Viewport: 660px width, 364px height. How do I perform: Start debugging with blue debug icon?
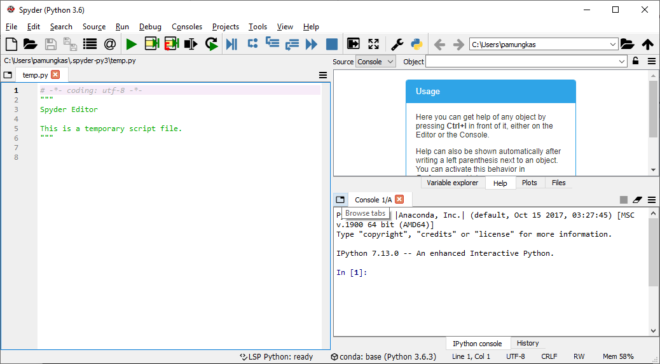point(232,44)
